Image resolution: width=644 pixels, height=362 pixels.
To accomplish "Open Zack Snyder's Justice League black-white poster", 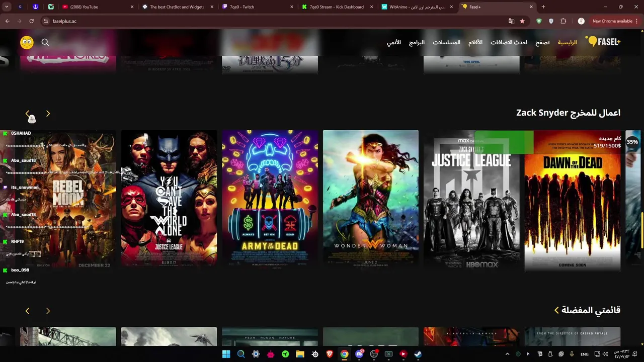I will [471, 200].
